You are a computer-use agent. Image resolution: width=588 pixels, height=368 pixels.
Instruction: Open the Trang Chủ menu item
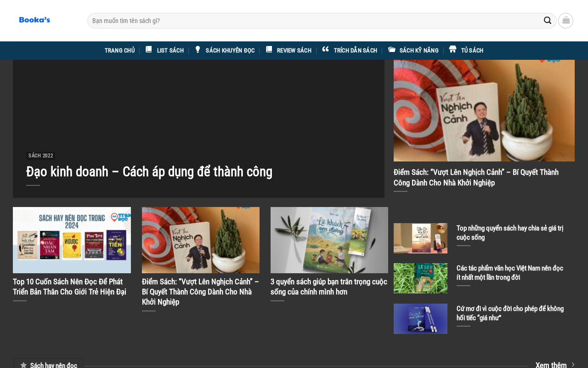[x=119, y=51]
